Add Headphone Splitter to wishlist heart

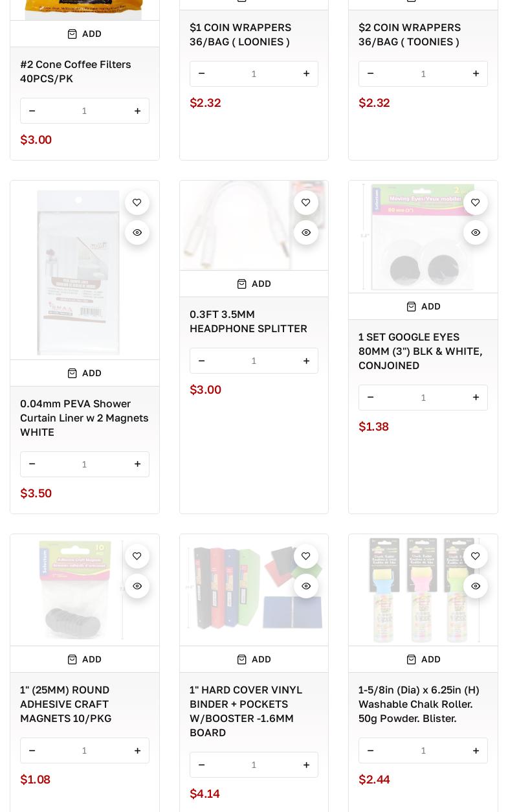[306, 203]
